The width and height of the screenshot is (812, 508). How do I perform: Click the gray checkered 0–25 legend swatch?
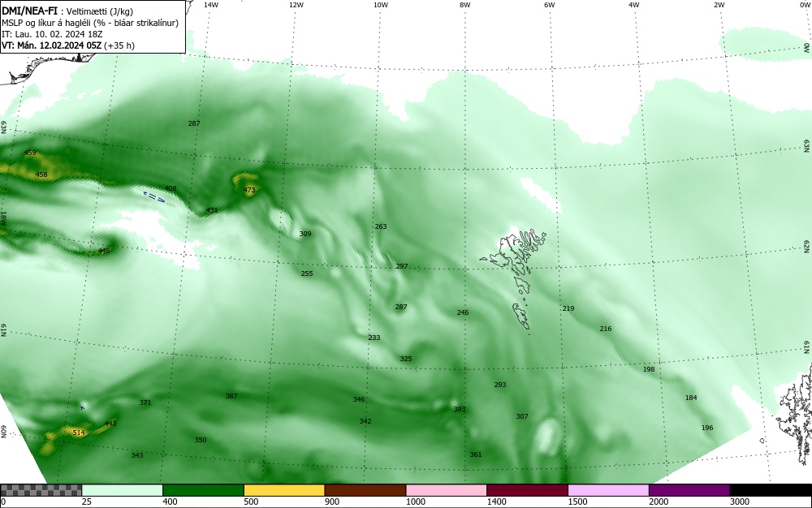(41, 490)
